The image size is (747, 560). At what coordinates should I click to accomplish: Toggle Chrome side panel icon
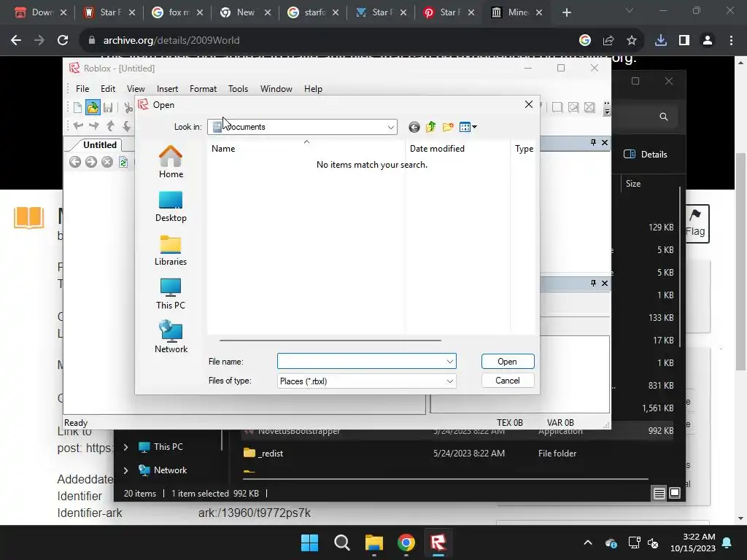[684, 41]
